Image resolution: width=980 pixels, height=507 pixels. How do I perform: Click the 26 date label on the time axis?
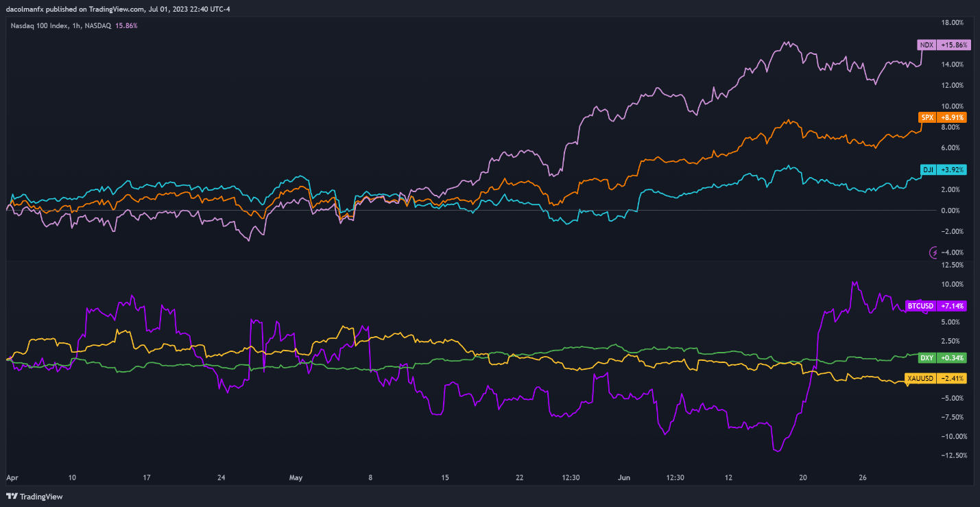pos(863,477)
